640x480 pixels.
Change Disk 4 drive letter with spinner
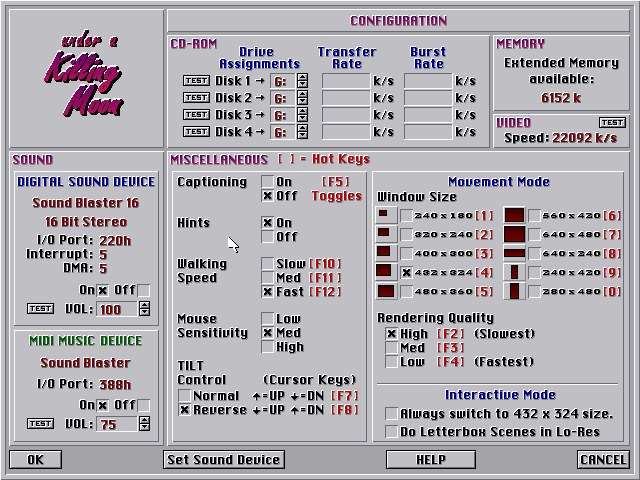click(x=302, y=132)
